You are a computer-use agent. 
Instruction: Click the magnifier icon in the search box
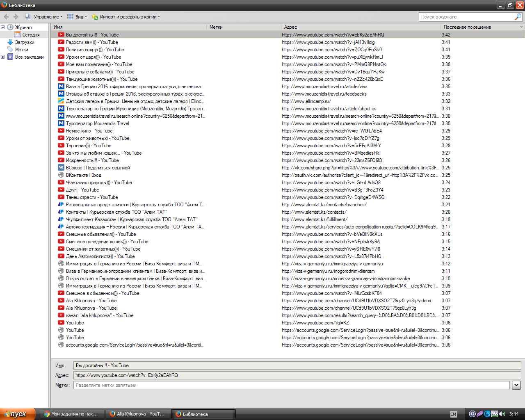point(518,17)
